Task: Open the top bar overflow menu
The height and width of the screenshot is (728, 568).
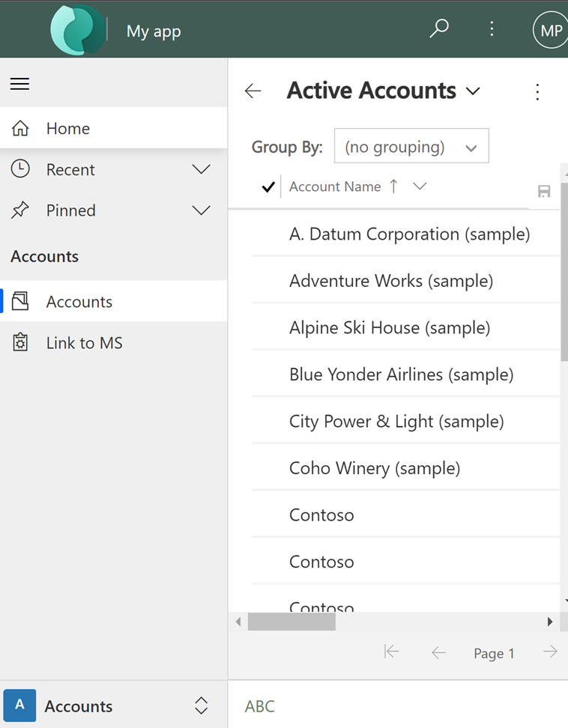Action: 492,28
